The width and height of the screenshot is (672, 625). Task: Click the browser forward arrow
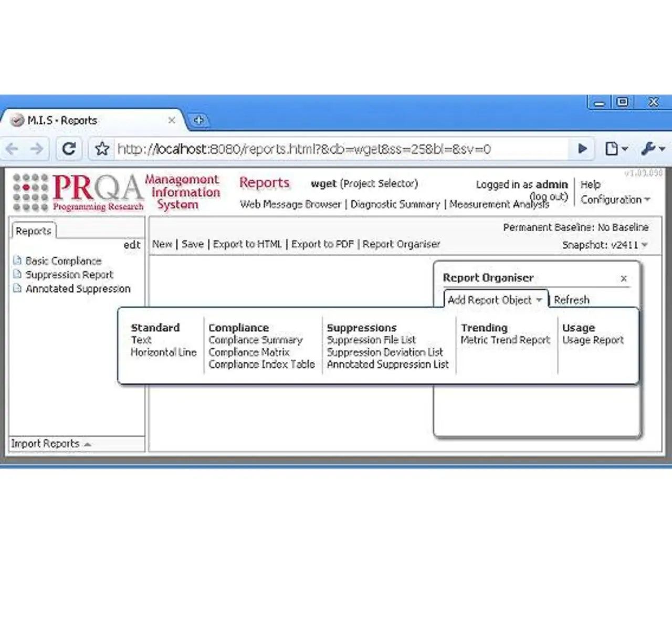pos(37,149)
